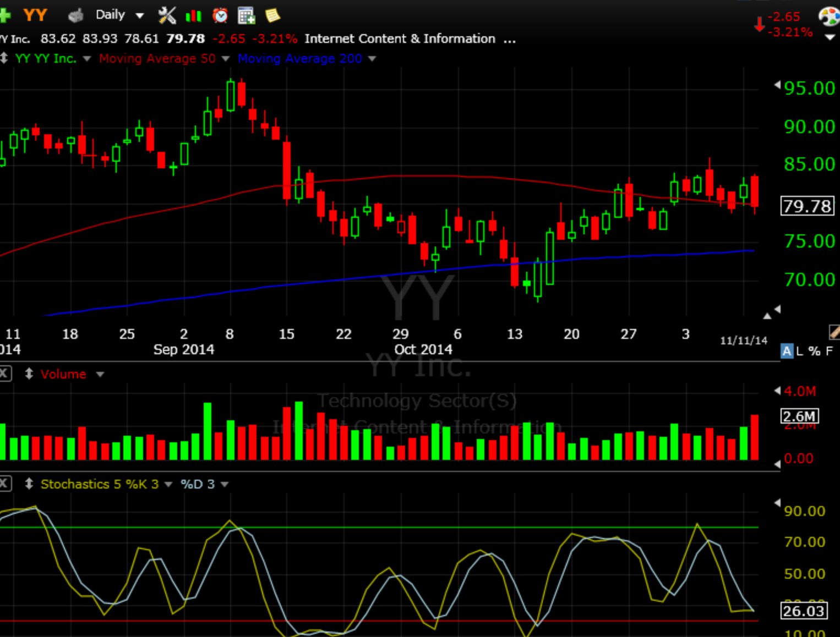Click the 95.00 price axis label
This screenshot has height=637, width=840.
point(810,88)
